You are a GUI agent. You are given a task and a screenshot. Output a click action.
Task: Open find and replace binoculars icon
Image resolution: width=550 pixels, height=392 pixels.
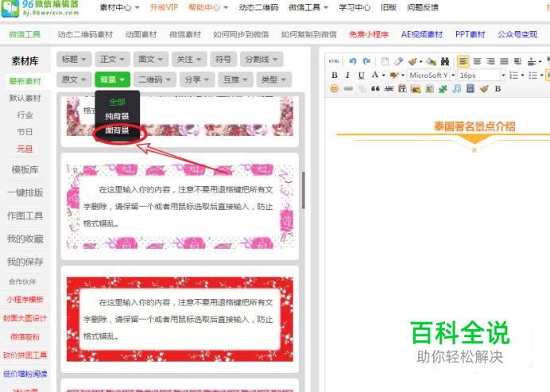(445, 61)
